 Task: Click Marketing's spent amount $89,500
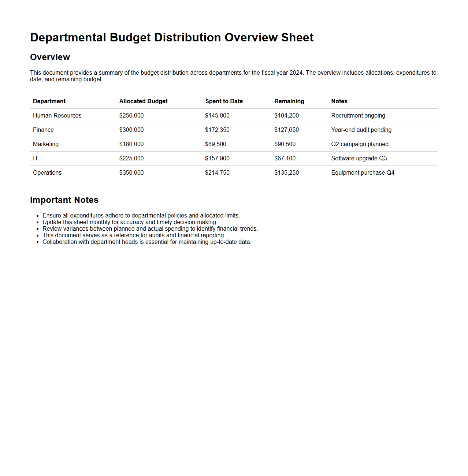coord(215,144)
